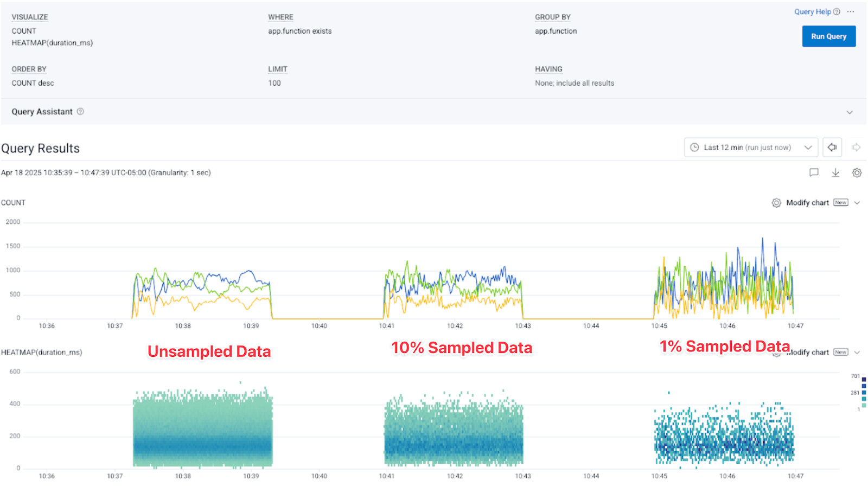Open the Last 12 min time range dropdown
The height and width of the screenshot is (493, 868).
[x=751, y=148]
